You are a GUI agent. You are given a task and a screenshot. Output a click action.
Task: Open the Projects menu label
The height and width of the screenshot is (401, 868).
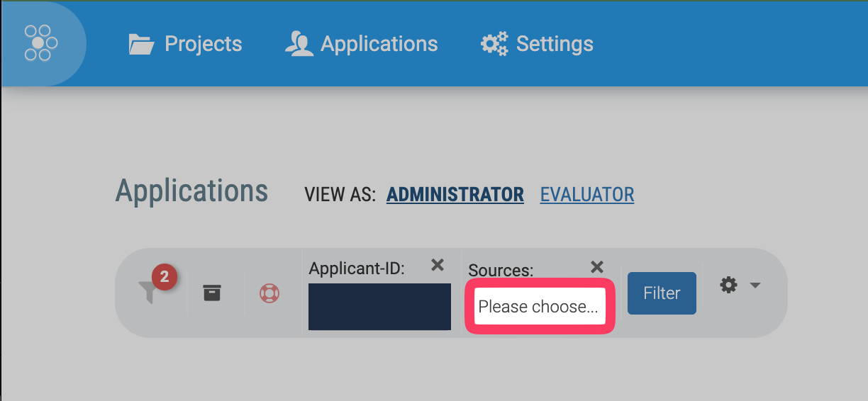pyautogui.click(x=204, y=44)
